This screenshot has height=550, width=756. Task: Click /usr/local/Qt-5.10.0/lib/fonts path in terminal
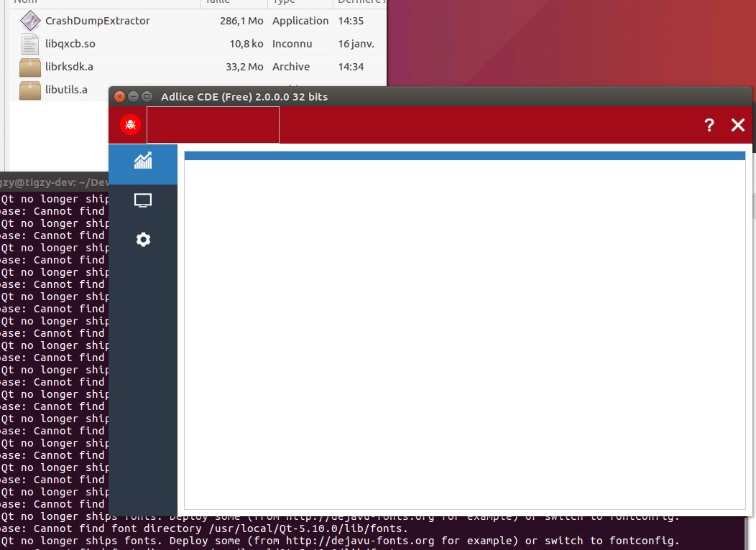pyautogui.click(x=305, y=528)
